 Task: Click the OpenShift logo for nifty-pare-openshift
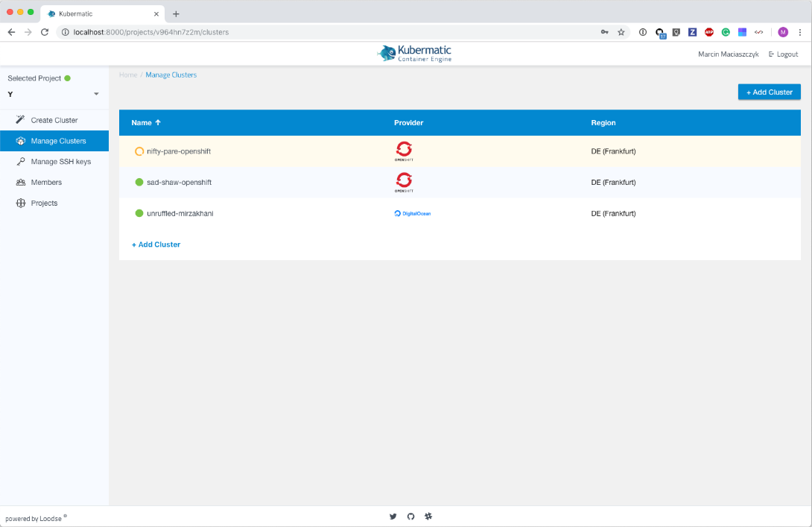tap(404, 151)
